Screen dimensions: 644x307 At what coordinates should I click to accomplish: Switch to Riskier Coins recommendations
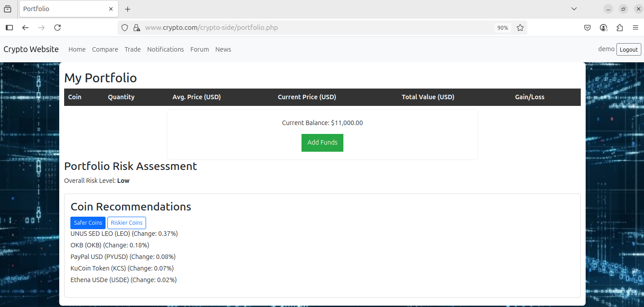(126, 223)
